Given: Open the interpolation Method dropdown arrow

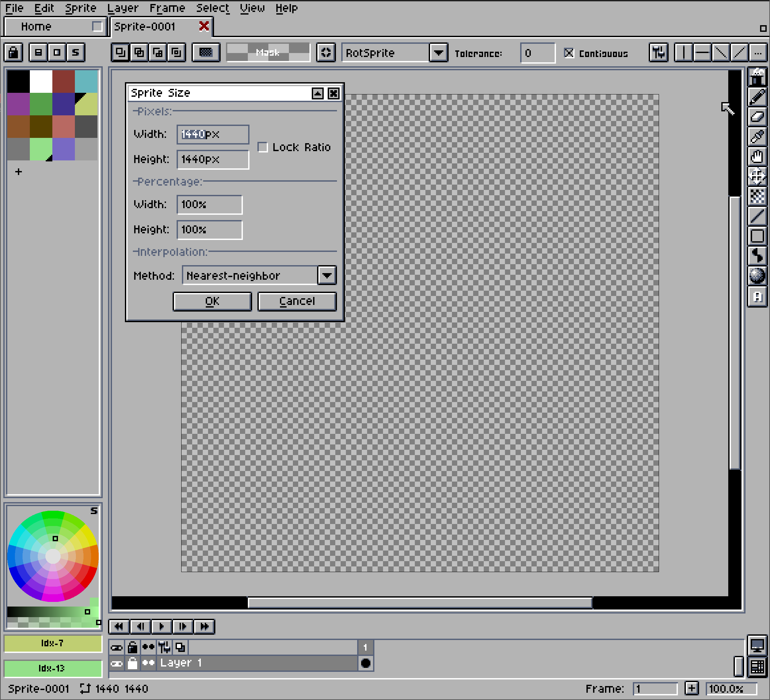Looking at the screenshot, I should [x=327, y=275].
